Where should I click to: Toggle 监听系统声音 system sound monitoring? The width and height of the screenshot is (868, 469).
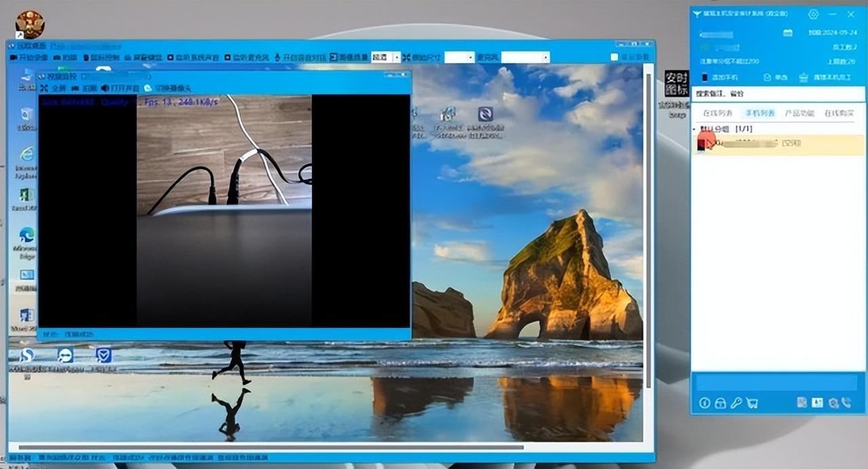(171, 58)
